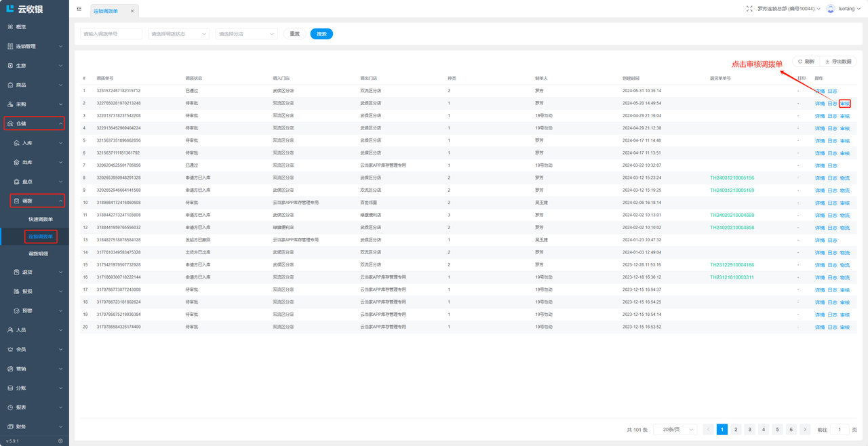Open settings via the gear icon near v5.9.1
This screenshot has height=446, width=868.
tap(60, 441)
